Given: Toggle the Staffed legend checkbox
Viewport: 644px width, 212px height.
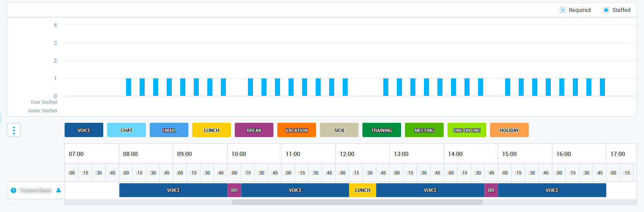Looking at the screenshot, I should point(606,10).
